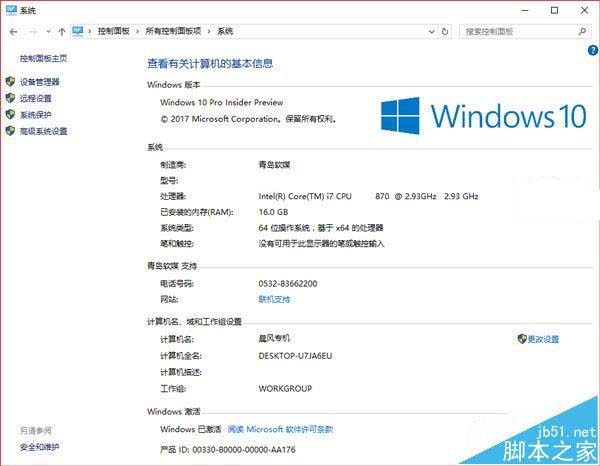Click shield icon beside 远程设置
This screenshot has height=466, width=600.
point(10,98)
